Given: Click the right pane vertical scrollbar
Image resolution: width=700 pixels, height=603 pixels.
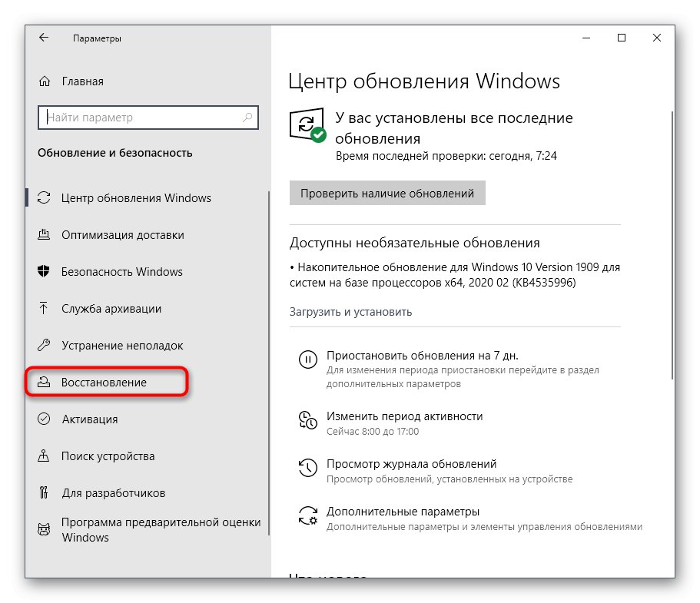Looking at the screenshot, I should pos(672,246).
